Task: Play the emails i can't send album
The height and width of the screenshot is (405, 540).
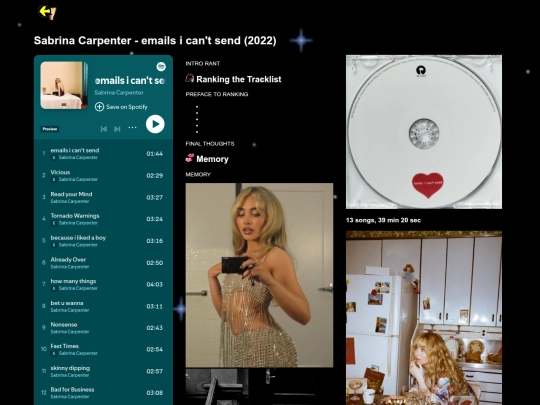Action: coord(155,124)
